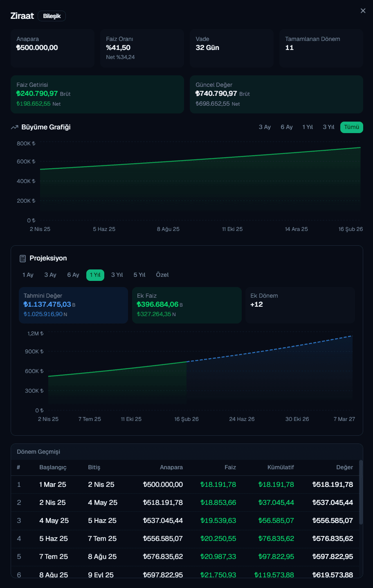This screenshot has width=373, height=588.
Task: Show 3 Yıl in Büyüme Grafiği
Action: [328, 127]
